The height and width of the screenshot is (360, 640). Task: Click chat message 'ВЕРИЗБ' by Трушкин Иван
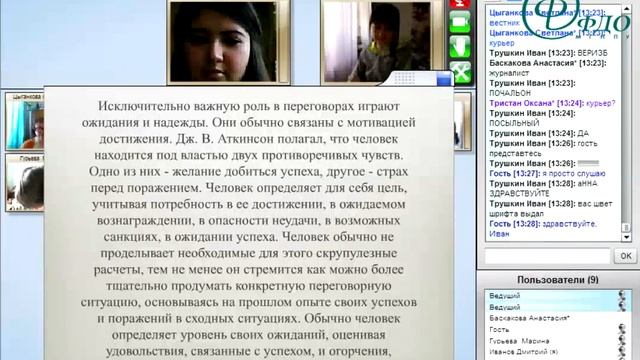[x=593, y=53]
